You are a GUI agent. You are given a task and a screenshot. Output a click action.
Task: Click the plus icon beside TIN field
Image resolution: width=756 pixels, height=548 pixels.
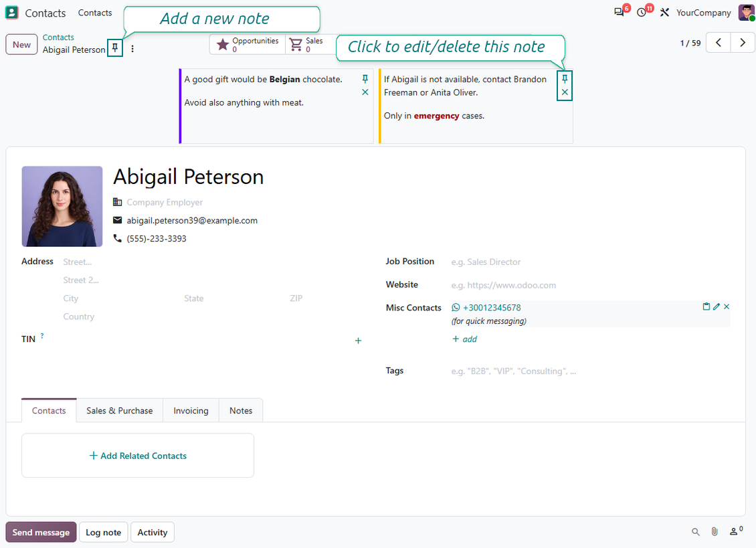click(358, 341)
